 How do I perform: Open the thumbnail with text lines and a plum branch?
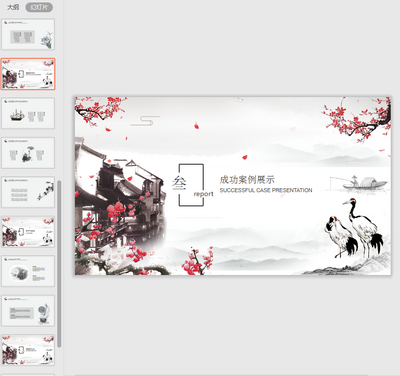(x=28, y=192)
